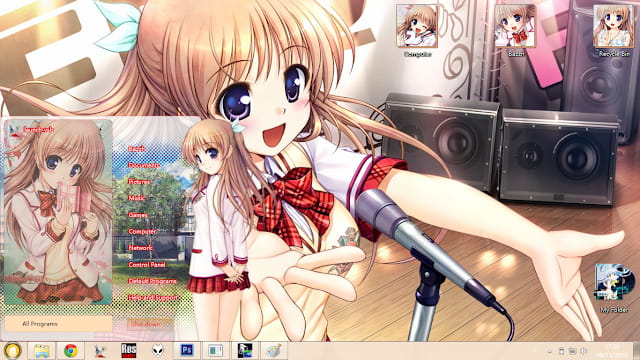Click Show desktop strip at taskbar end

(x=636, y=351)
